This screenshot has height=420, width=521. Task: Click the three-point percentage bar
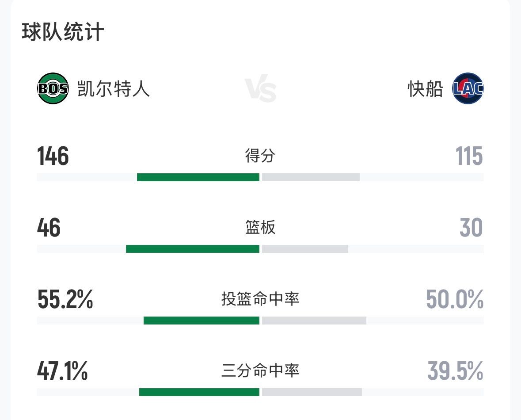pos(200,392)
